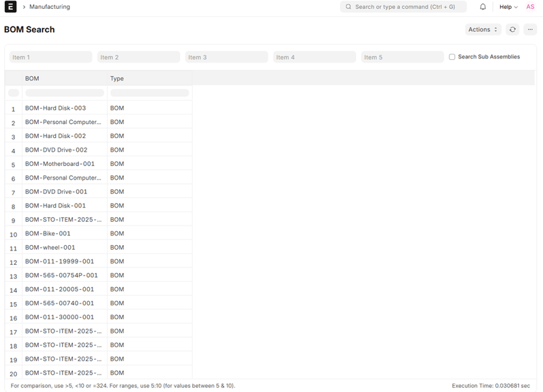
Task: Click the row number 15 cell
Action: click(x=14, y=304)
